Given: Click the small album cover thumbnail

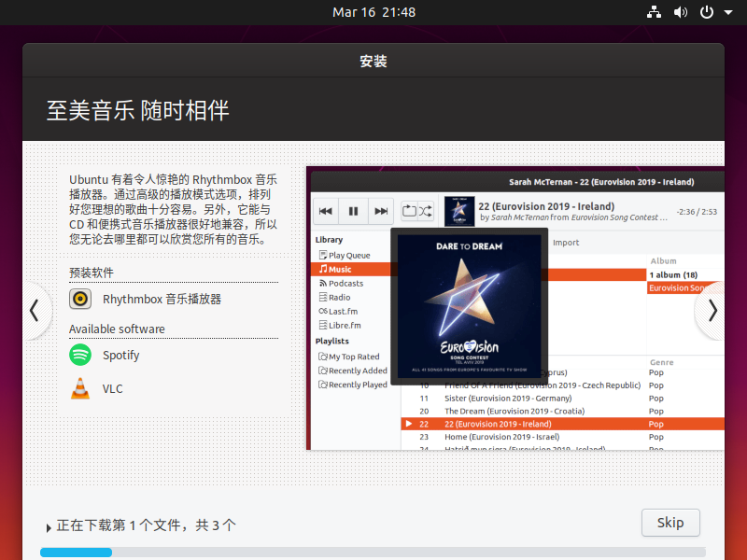Looking at the screenshot, I should [459, 211].
